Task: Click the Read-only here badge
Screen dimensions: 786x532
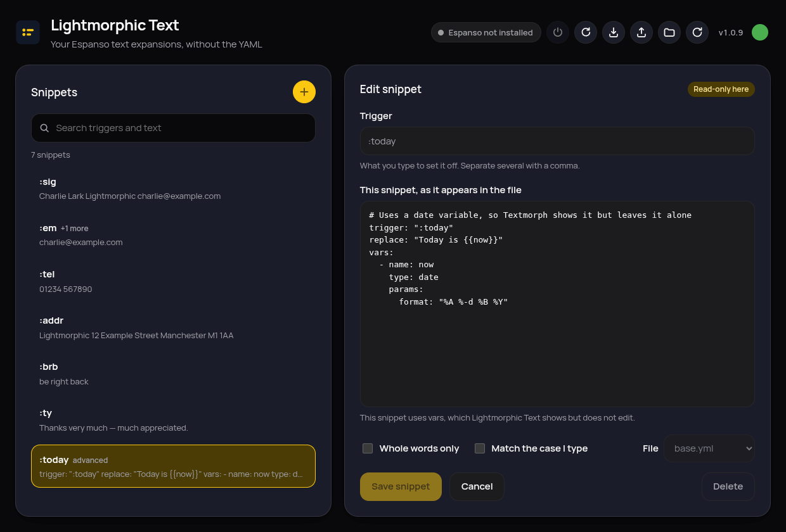Action: click(x=721, y=89)
